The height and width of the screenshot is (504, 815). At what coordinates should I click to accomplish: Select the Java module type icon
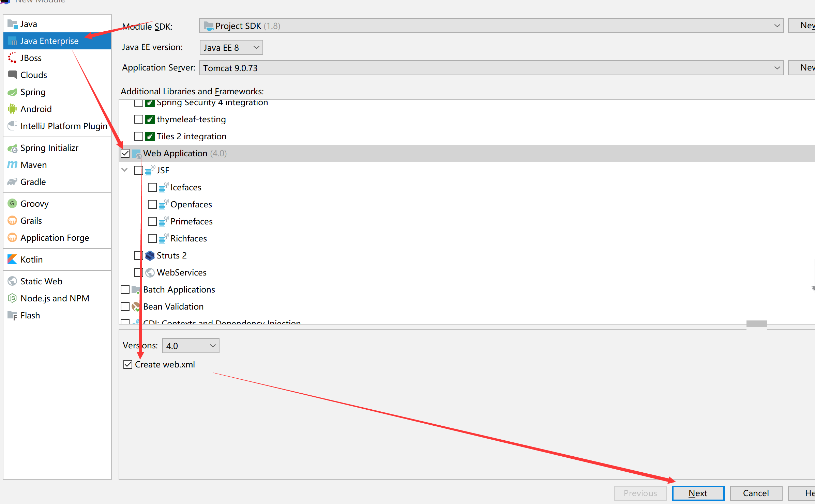pos(12,24)
